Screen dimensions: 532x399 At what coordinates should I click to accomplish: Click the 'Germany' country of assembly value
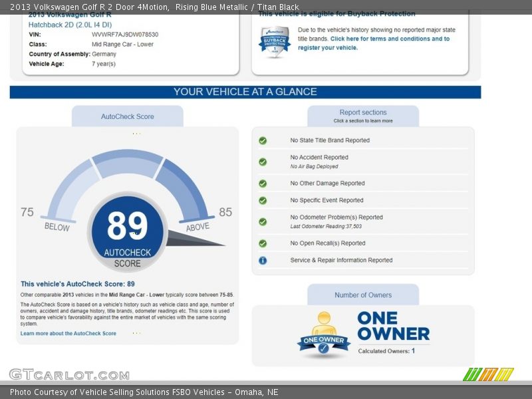104,54
